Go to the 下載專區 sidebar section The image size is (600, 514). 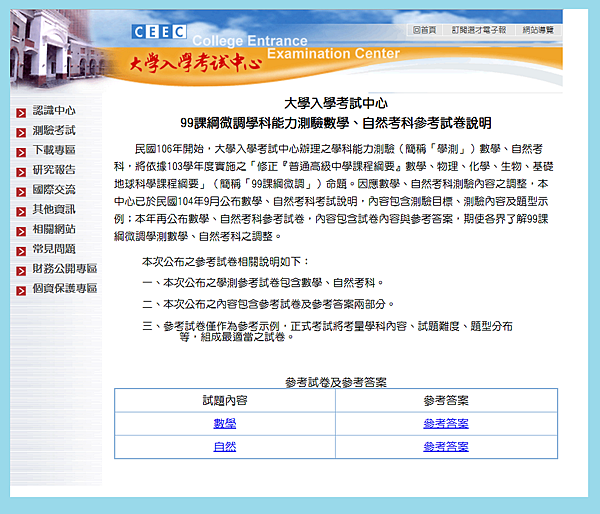click(54, 150)
